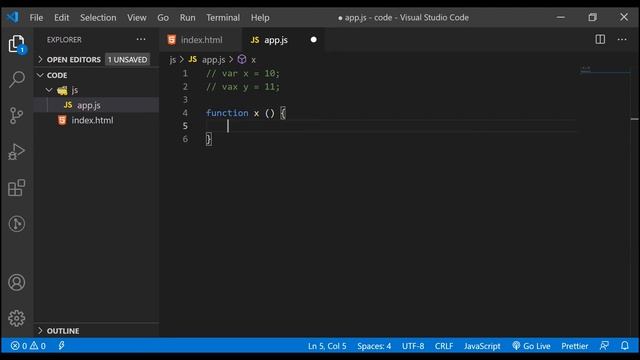The image size is (640, 360).
Task: Click code line 4 function x
Action: click(246, 113)
